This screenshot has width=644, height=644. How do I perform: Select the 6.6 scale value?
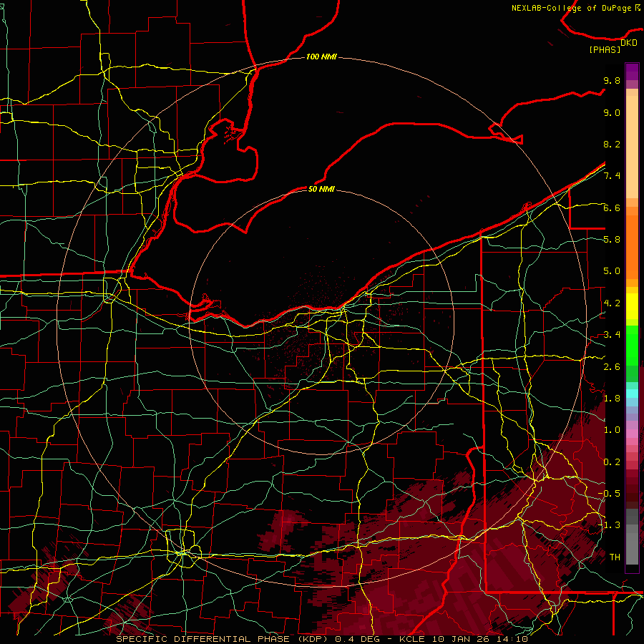[612, 208]
